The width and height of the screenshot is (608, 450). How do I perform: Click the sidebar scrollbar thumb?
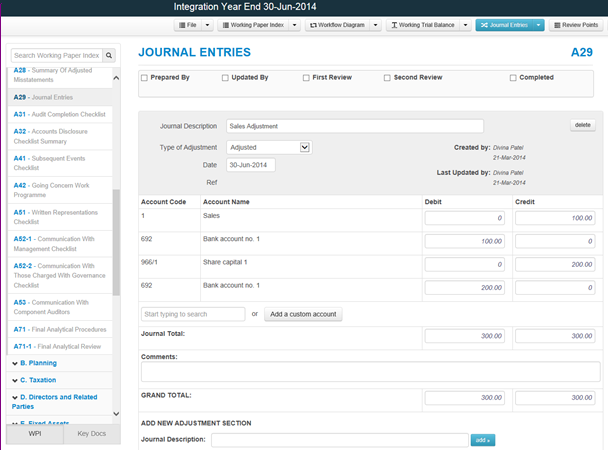pyautogui.click(x=116, y=242)
